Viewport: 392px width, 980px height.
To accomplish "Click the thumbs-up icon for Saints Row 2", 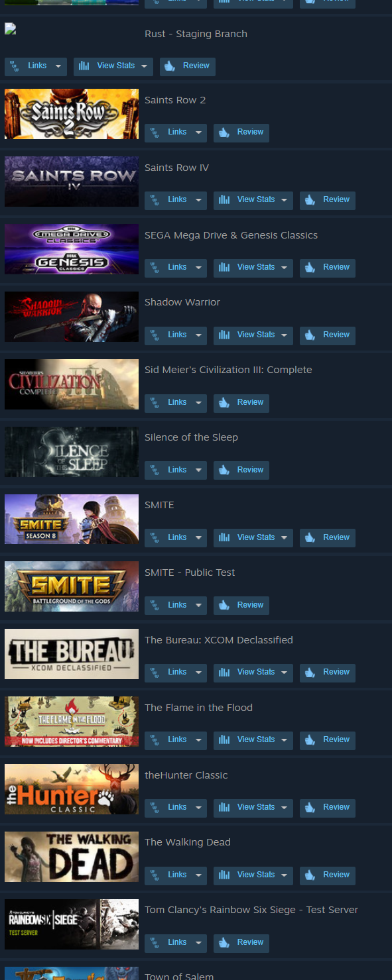I will pyautogui.click(x=224, y=133).
